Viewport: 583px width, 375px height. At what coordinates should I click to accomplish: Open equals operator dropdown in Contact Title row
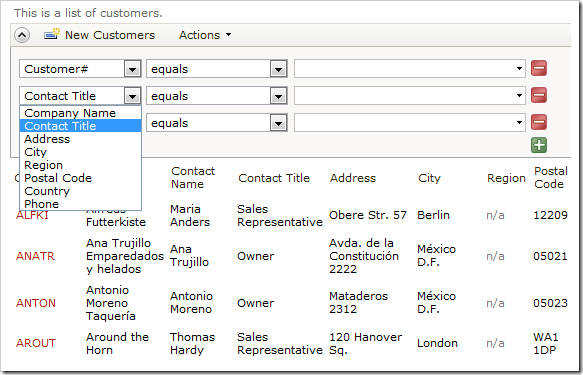278,96
